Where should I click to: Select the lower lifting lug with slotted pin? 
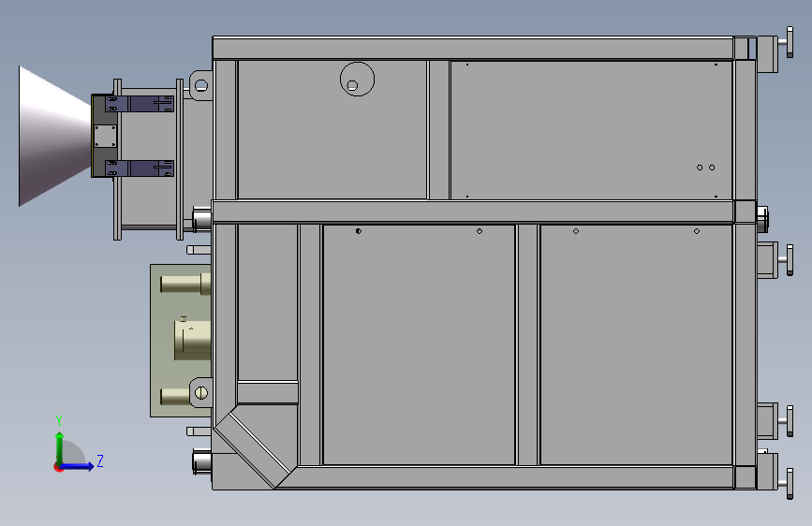pos(201,393)
